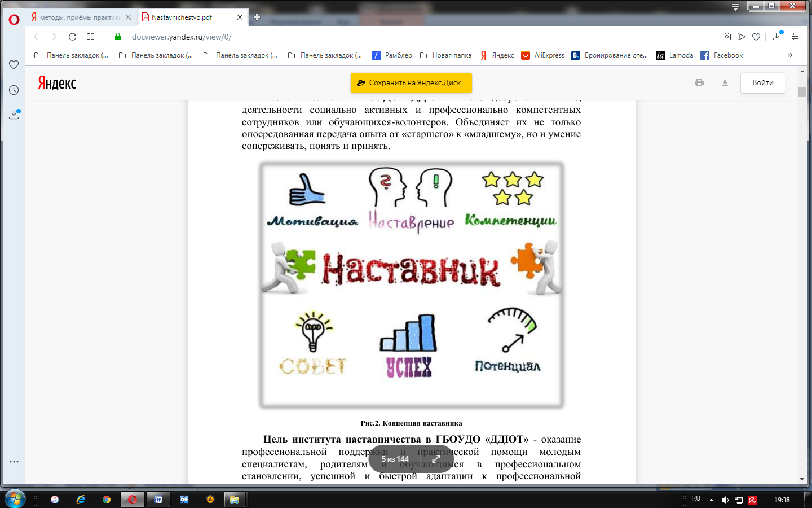Switch to the first Yandex search tab
Viewport: 812px width, 508px height.
(x=79, y=17)
